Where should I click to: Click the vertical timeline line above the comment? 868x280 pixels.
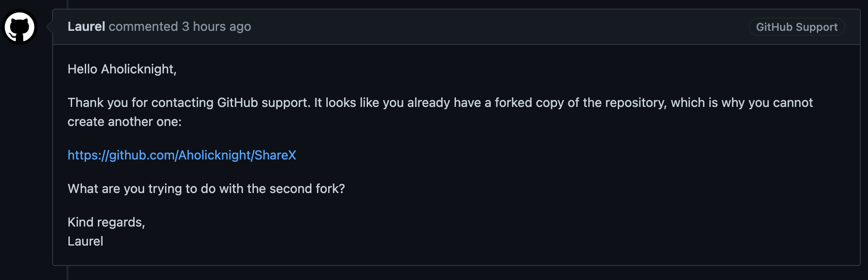point(68,4)
